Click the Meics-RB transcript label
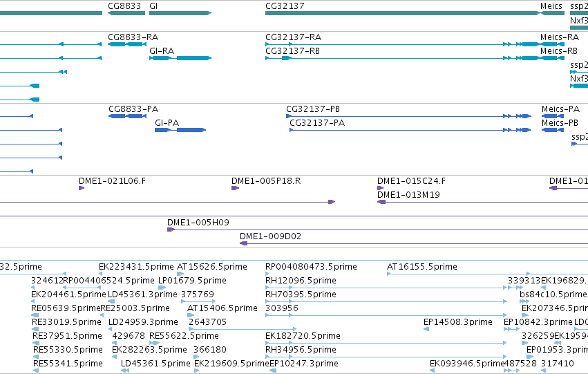 click(x=559, y=51)
